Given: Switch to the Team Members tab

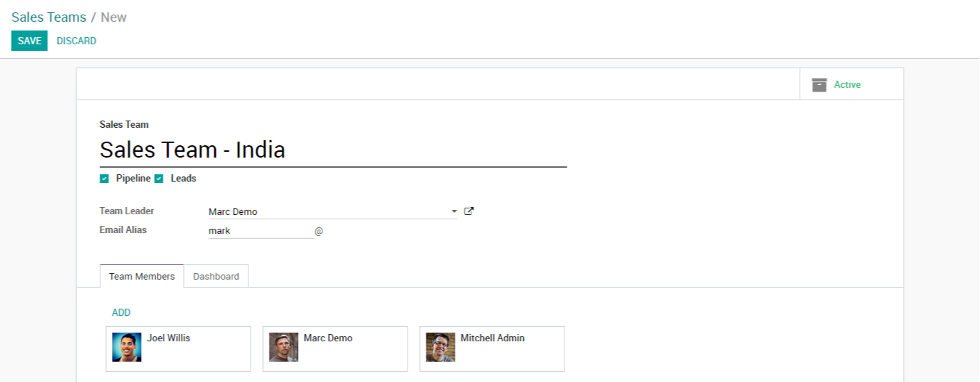Looking at the screenshot, I should (142, 277).
